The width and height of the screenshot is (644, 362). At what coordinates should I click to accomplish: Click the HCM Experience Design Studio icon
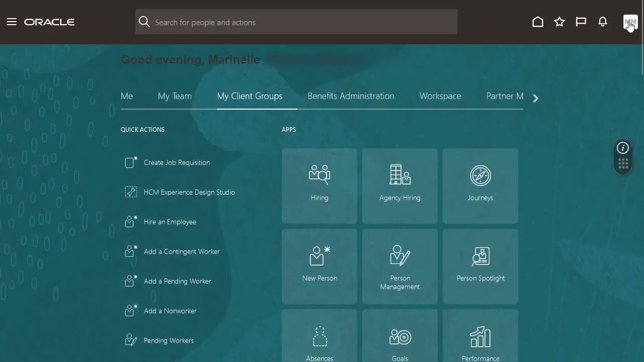pos(131,192)
